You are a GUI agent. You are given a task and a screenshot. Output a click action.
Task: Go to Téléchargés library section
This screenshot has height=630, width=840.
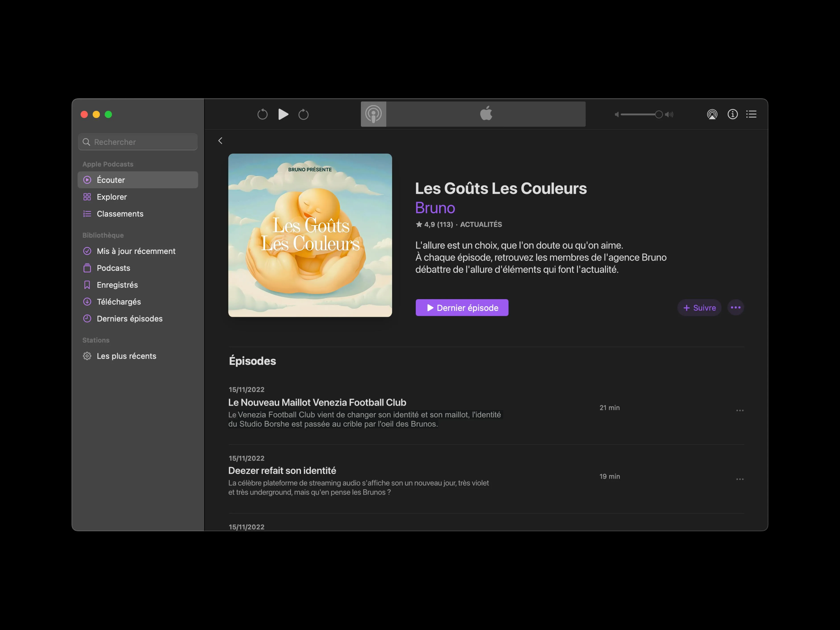coord(118,302)
